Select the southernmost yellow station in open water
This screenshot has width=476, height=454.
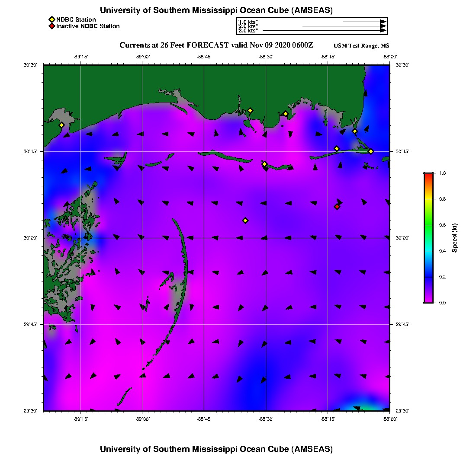pos(245,221)
